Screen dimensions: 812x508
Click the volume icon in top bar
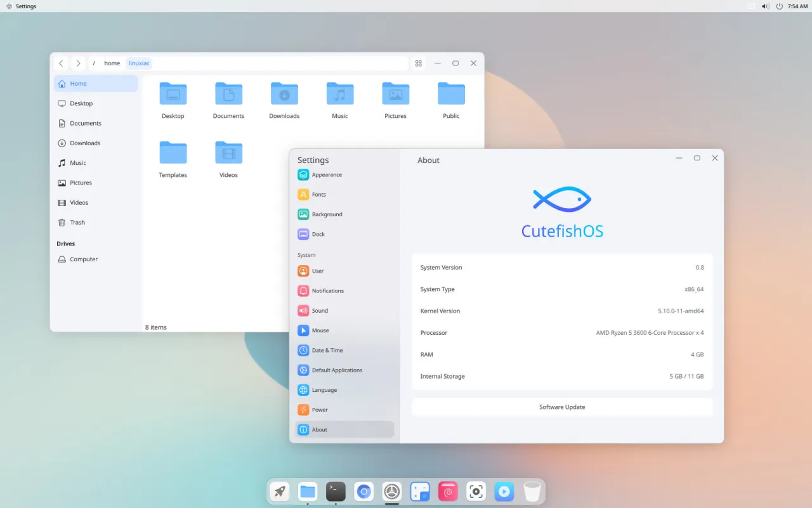pyautogui.click(x=765, y=6)
